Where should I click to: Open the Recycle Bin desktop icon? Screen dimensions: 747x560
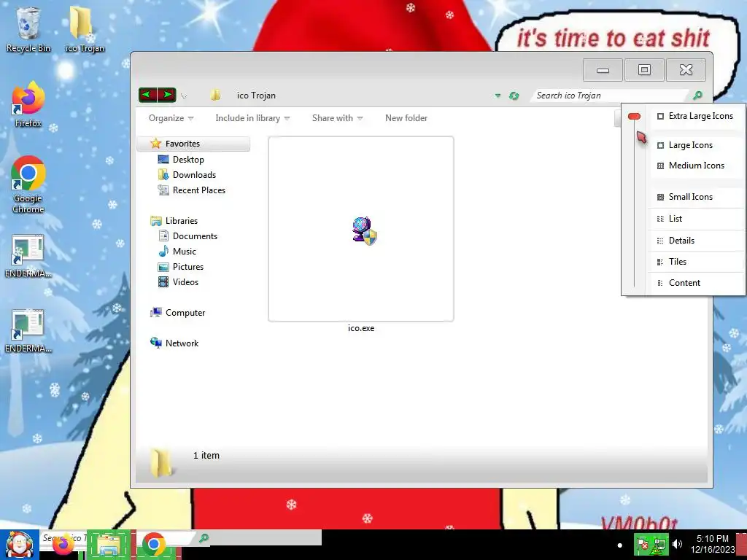click(x=28, y=29)
